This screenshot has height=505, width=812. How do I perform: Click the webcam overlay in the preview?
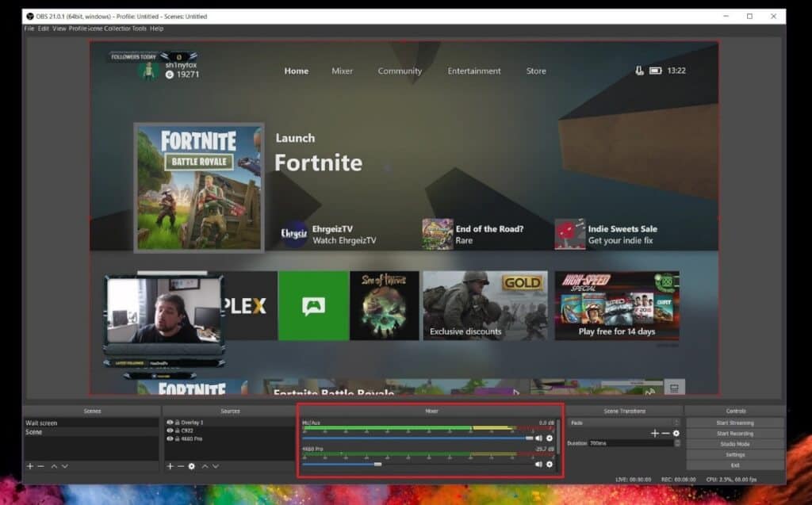tap(163, 310)
